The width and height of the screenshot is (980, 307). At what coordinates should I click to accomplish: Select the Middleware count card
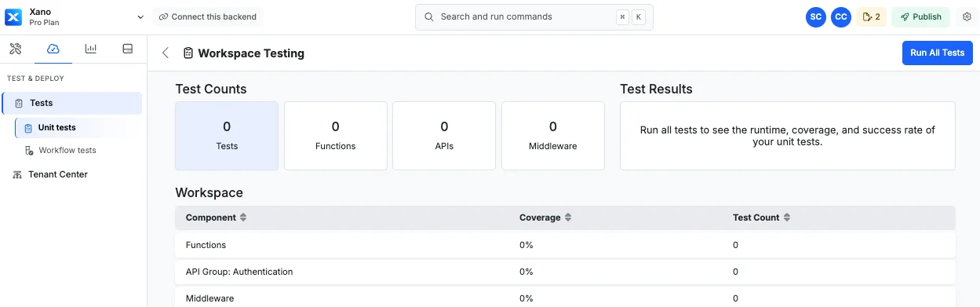click(553, 136)
